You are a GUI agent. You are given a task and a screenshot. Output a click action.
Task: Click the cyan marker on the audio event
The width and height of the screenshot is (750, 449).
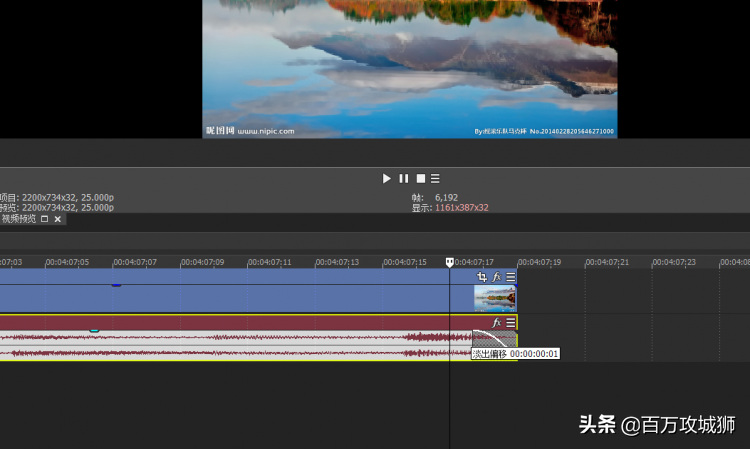tap(94, 330)
